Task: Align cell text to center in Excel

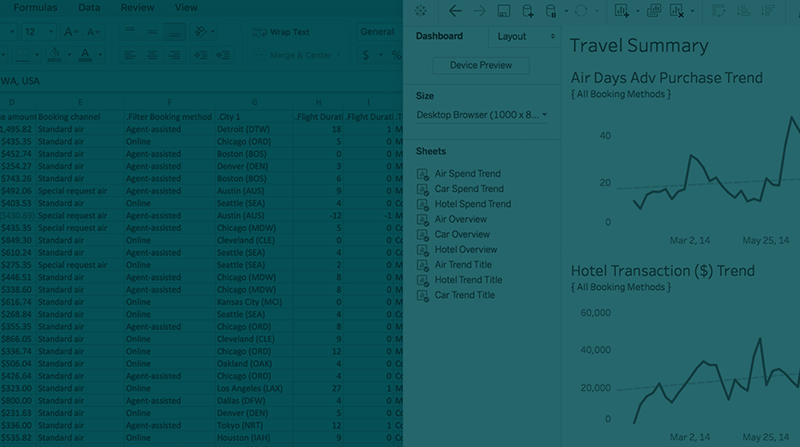Action: tap(152, 56)
